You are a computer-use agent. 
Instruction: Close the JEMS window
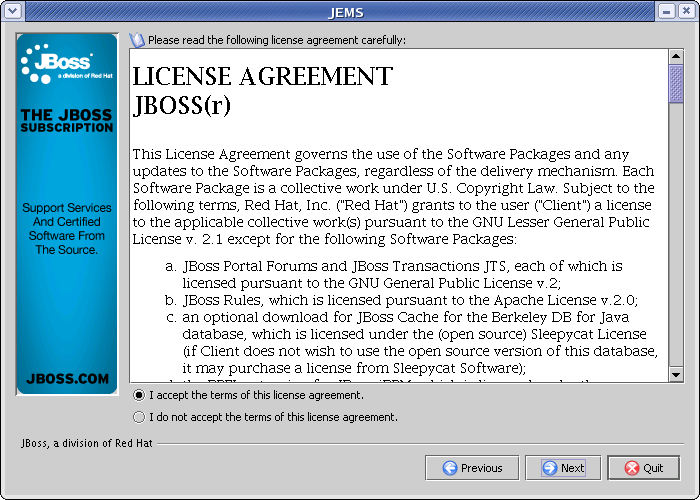[x=686, y=11]
